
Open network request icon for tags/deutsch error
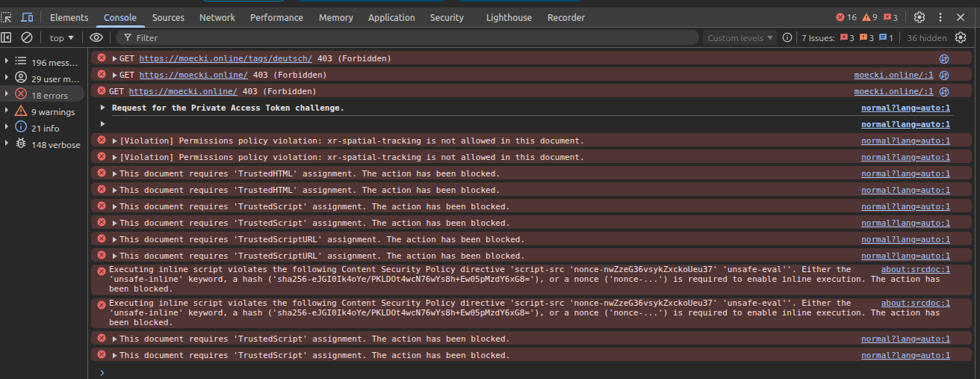pyautogui.click(x=944, y=58)
